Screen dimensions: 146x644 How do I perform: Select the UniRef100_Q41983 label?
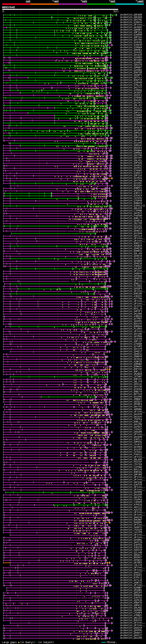tap(131, 130)
